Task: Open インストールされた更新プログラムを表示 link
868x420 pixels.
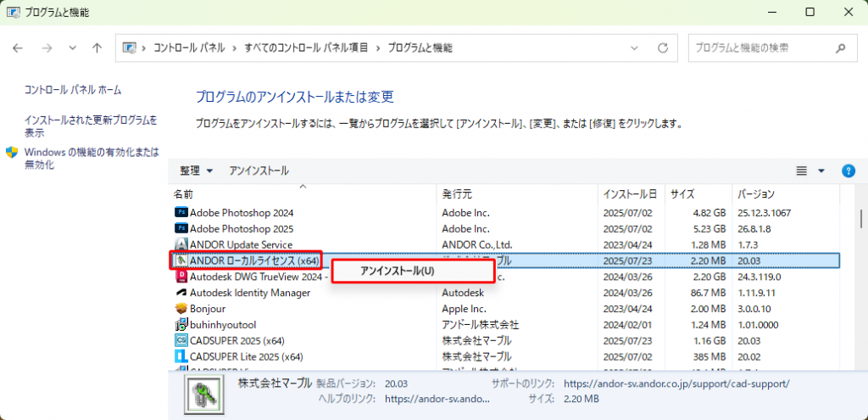Action: pyautogui.click(x=91, y=126)
